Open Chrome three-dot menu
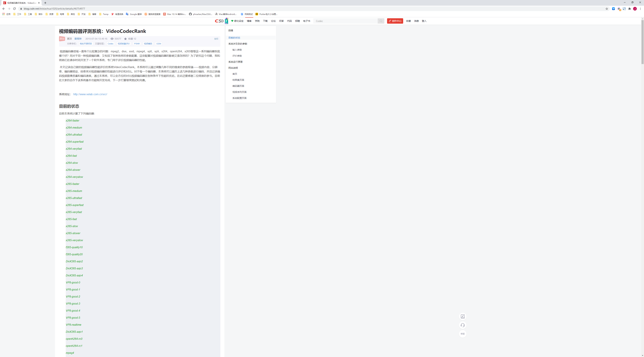 pos(640,9)
